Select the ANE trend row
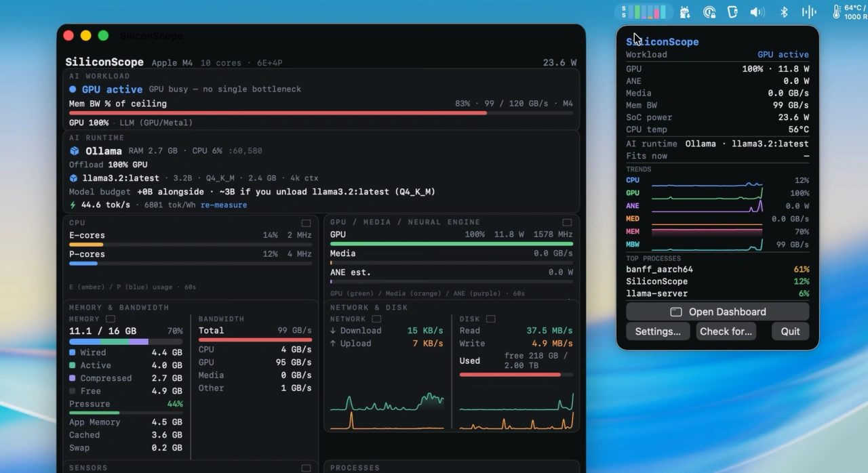The image size is (868, 473). coord(717,206)
